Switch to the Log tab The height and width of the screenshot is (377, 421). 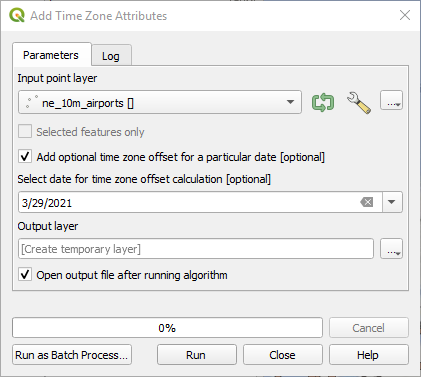pyautogui.click(x=111, y=55)
